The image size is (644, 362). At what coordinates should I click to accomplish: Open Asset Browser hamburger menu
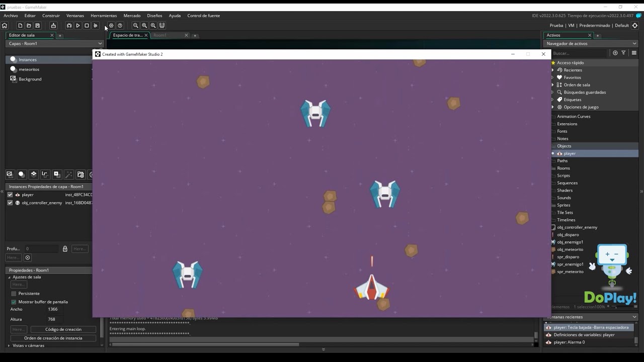(x=634, y=53)
